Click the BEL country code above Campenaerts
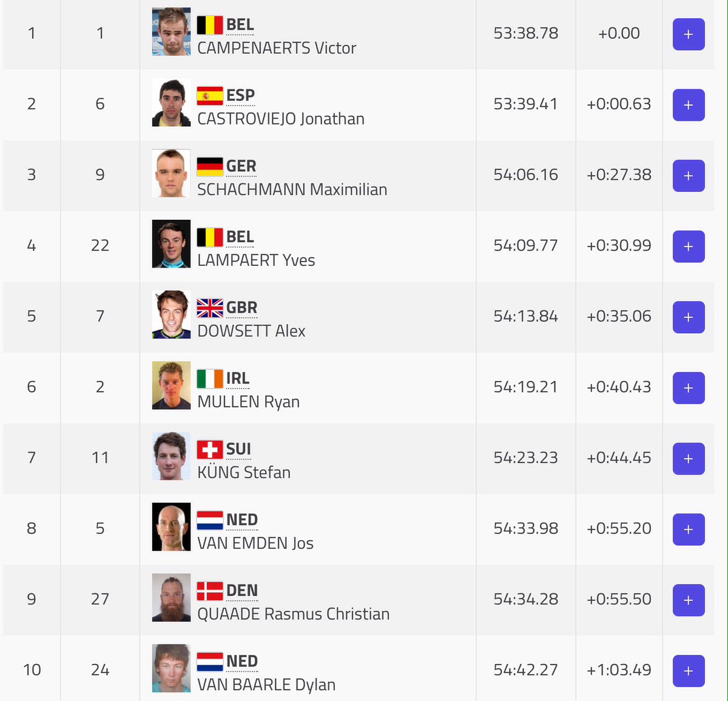The width and height of the screenshot is (728, 701). coord(240,25)
